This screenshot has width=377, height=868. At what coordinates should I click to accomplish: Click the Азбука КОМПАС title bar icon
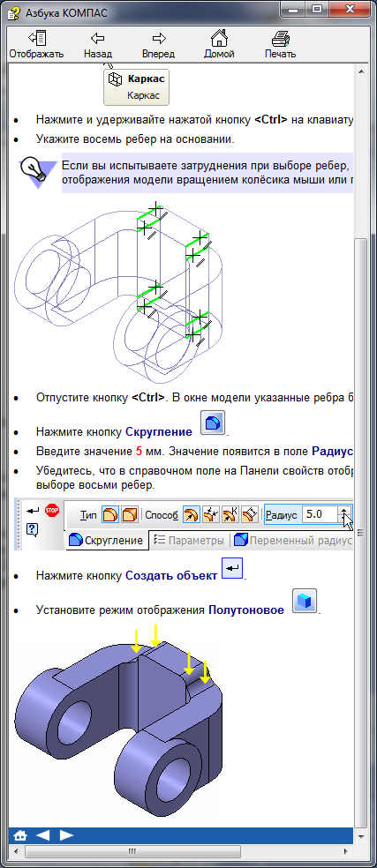(13, 12)
